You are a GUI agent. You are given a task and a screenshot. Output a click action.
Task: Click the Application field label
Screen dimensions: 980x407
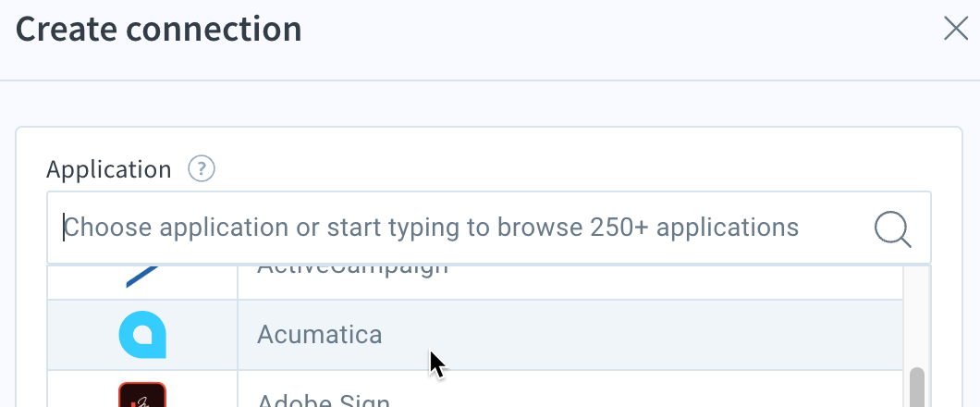(x=109, y=169)
